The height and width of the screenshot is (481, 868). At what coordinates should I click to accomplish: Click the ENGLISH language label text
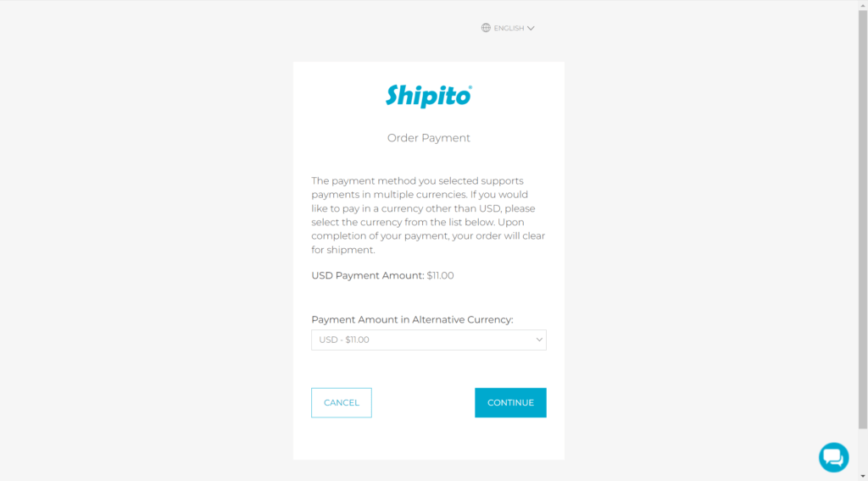click(x=509, y=28)
